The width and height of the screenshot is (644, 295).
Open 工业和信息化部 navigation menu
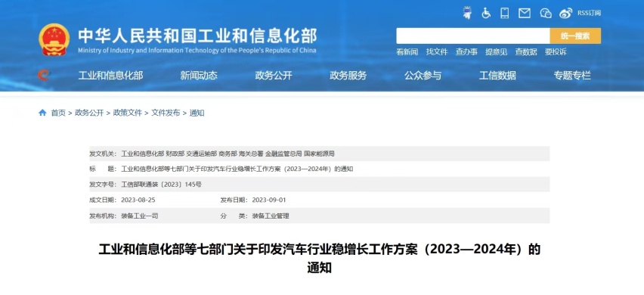click(110, 76)
